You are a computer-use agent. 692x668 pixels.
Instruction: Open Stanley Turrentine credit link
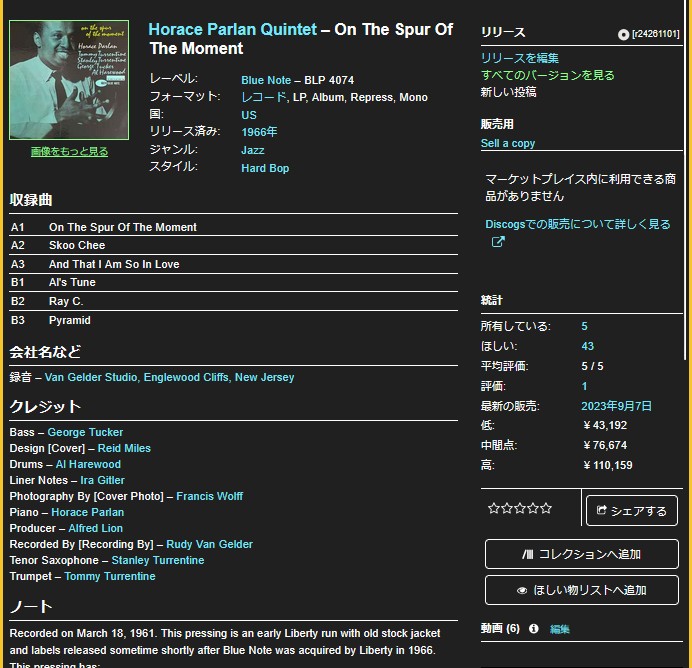point(157,560)
